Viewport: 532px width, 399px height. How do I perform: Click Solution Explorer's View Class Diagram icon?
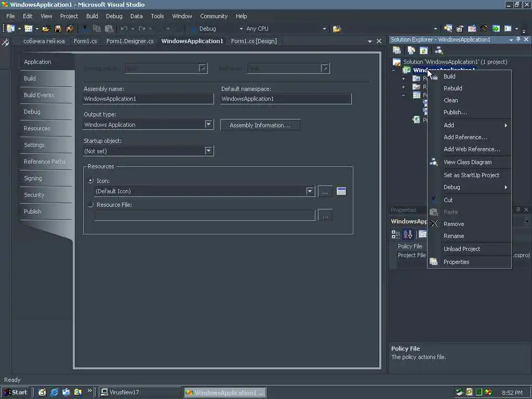click(438, 50)
